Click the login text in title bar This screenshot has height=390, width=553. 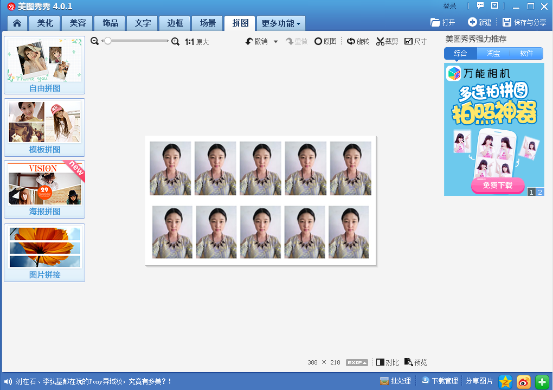[x=450, y=6]
